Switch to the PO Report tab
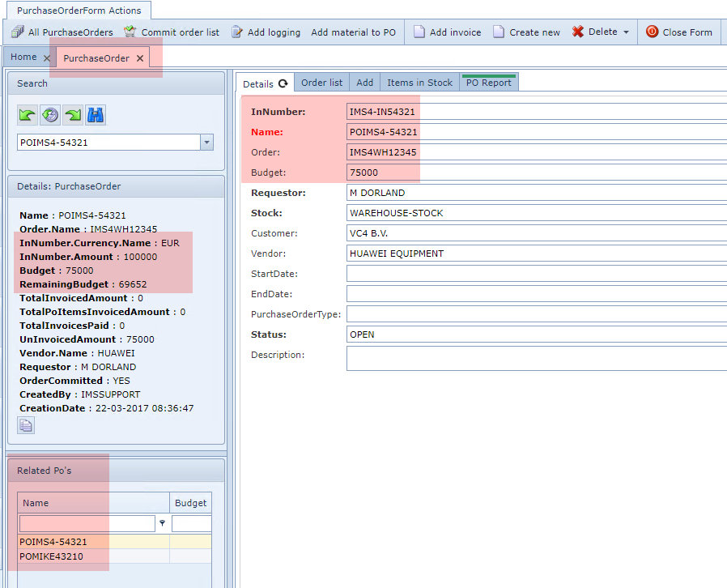Screen dimensions: 727x588 click(488, 83)
